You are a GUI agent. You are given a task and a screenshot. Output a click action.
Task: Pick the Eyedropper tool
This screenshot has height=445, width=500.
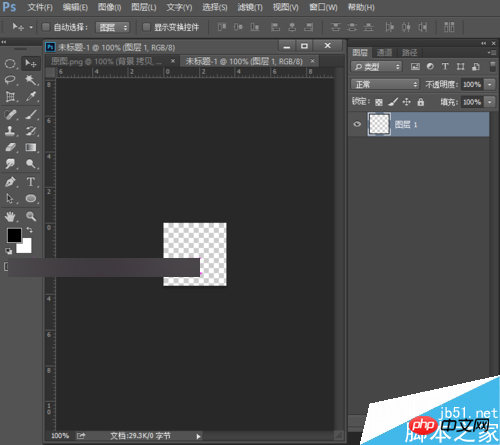pyautogui.click(x=31, y=97)
